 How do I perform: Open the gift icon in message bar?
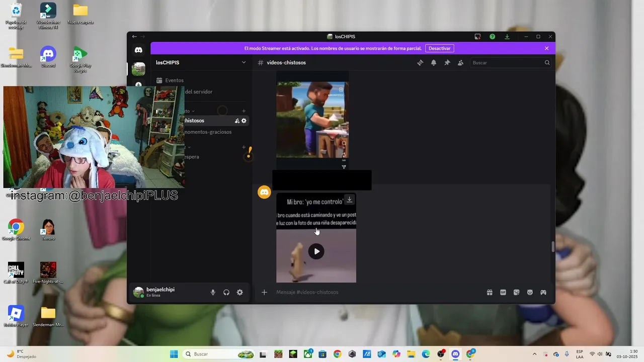click(x=490, y=292)
